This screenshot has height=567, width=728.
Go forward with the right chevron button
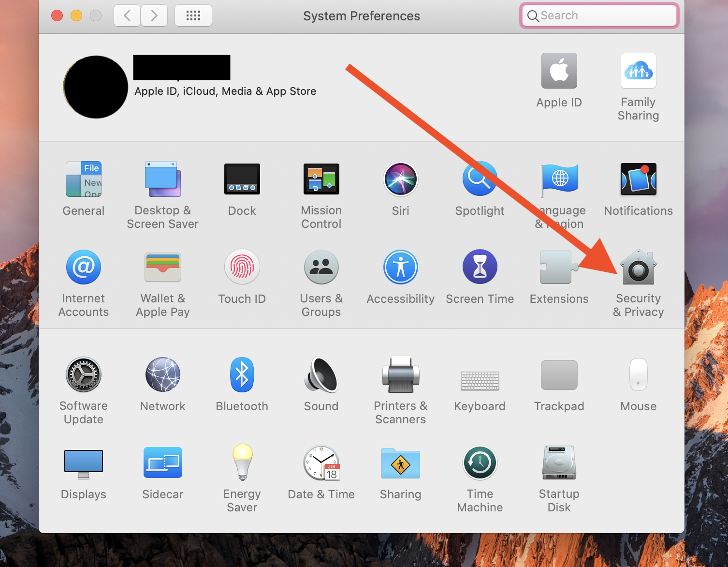click(x=154, y=15)
